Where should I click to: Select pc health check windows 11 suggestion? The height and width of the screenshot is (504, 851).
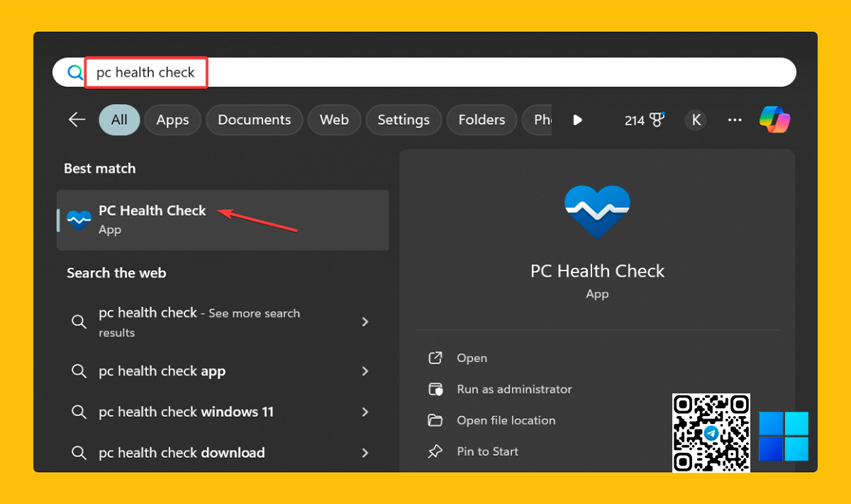(x=186, y=412)
